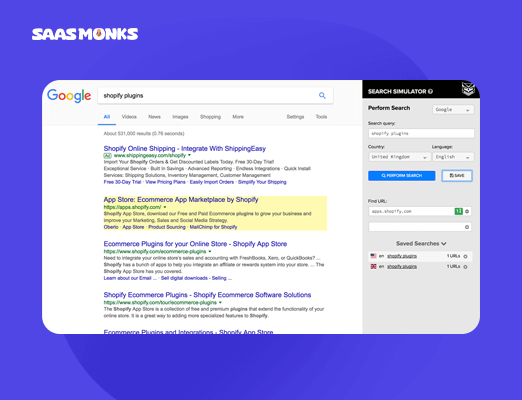Open Shopify Ecommerce Plugins Software Solutions result

[x=207, y=295]
